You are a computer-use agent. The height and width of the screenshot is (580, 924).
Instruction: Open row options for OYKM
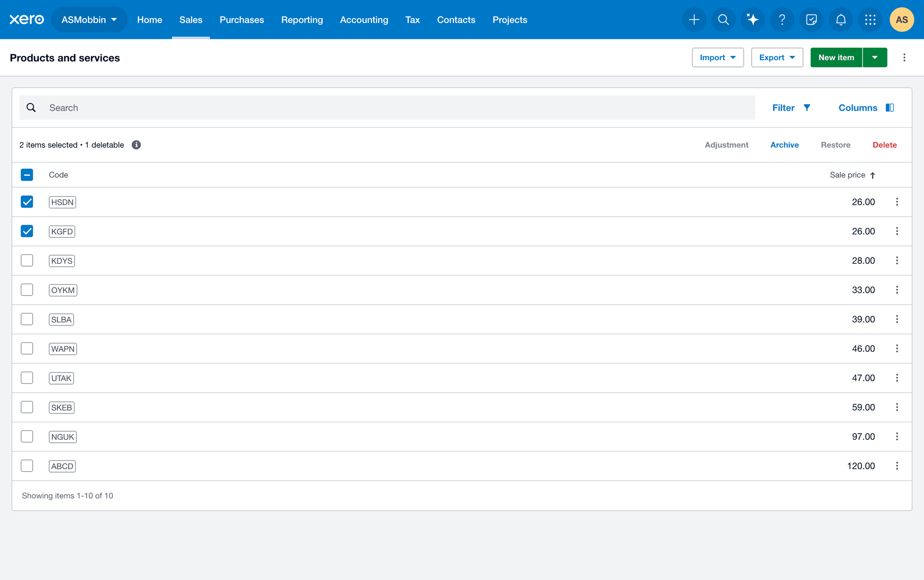coord(897,290)
